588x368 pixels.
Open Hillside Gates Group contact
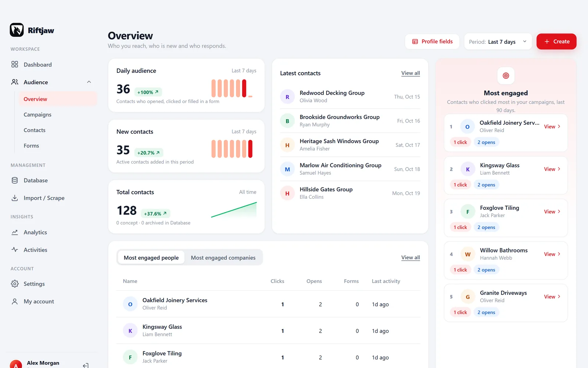point(350,193)
